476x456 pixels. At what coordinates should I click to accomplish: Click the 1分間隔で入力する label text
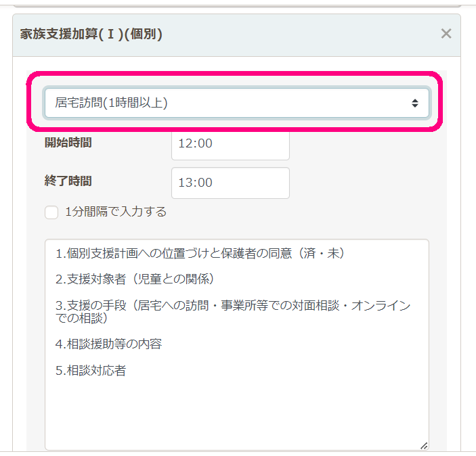click(116, 212)
